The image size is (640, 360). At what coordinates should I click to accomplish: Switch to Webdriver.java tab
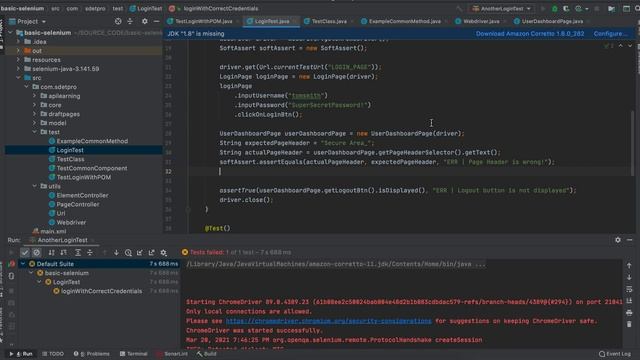(480, 21)
